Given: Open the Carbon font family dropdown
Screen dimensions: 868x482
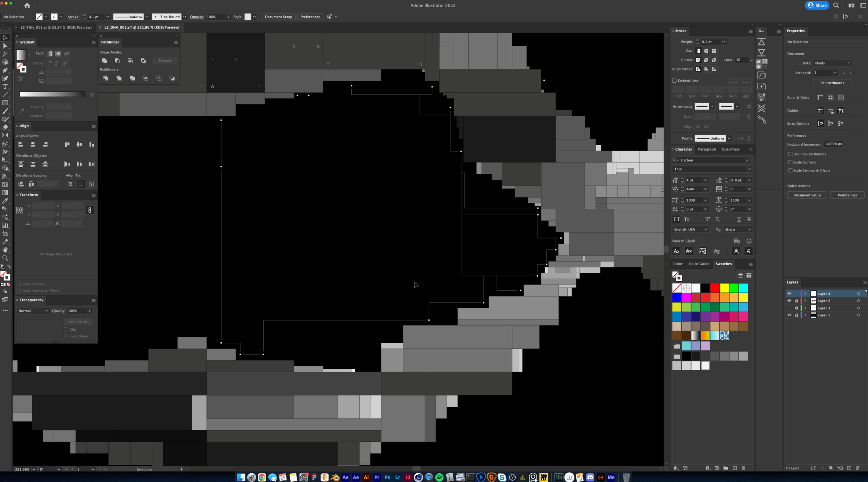Looking at the screenshot, I should point(747,160).
